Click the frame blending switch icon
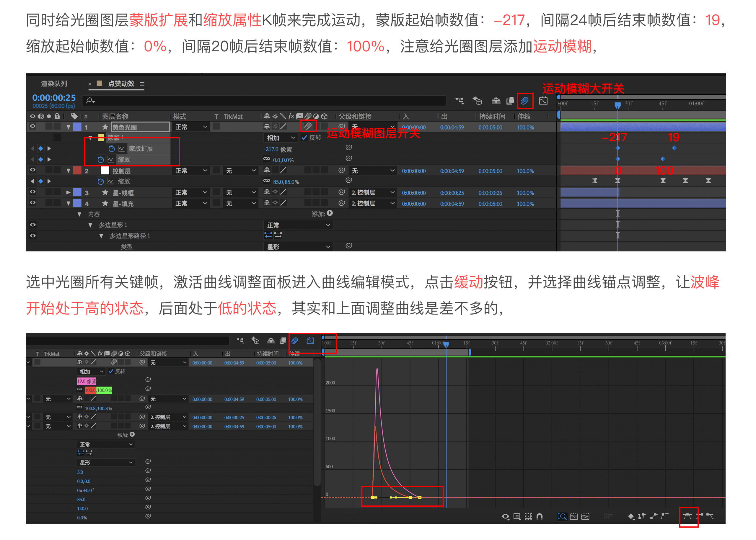Screen dimensions: 756x540 (510, 101)
